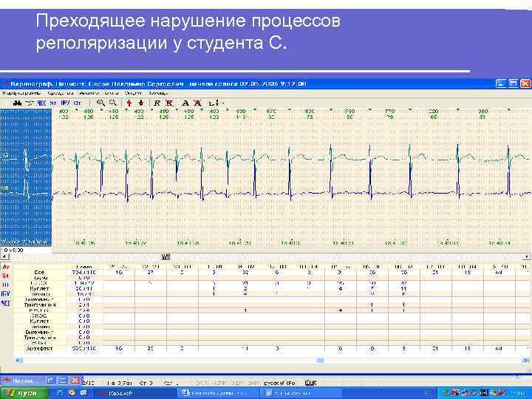The width and height of the screenshot is (532, 399).
Task: Zoom out with the minus magnifier
Action: click(112, 103)
